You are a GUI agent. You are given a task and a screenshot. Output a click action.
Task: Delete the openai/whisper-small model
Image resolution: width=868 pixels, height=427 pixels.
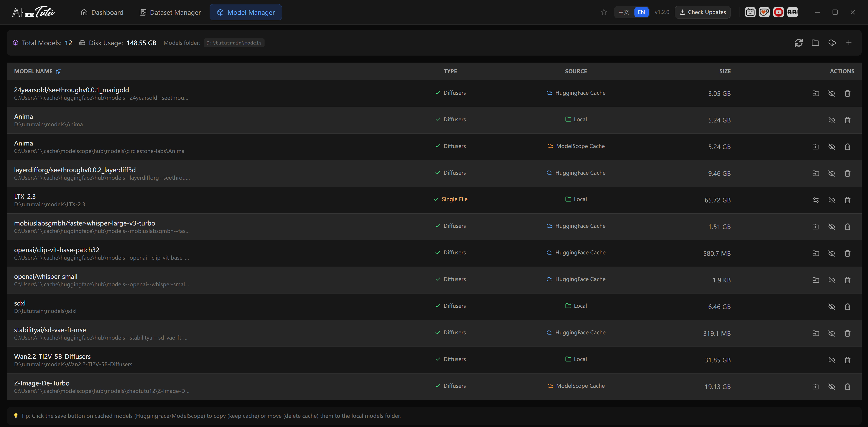tap(847, 279)
